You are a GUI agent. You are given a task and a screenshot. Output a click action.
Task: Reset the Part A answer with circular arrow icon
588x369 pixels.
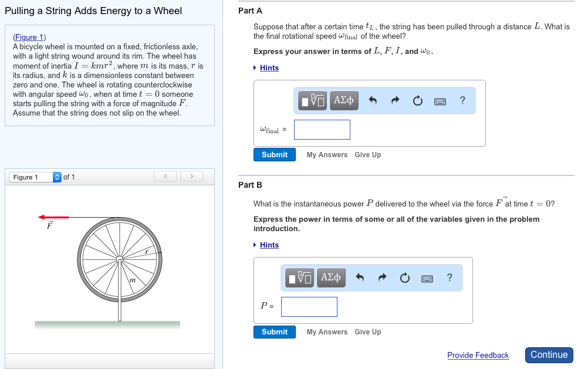click(x=417, y=100)
